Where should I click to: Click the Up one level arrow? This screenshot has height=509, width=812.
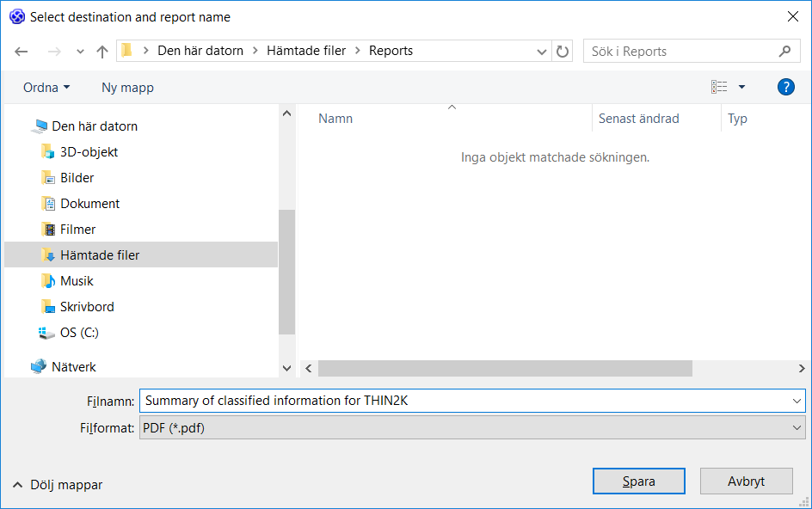coord(102,52)
